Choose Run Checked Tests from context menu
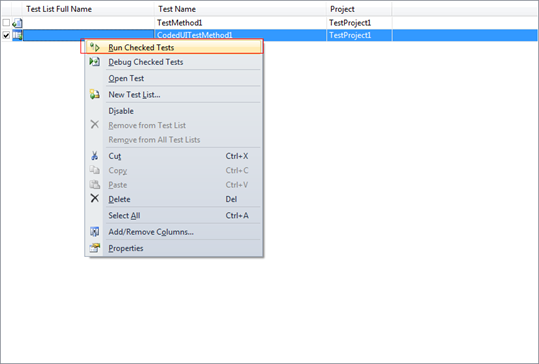This screenshot has height=364, width=539. [174, 47]
